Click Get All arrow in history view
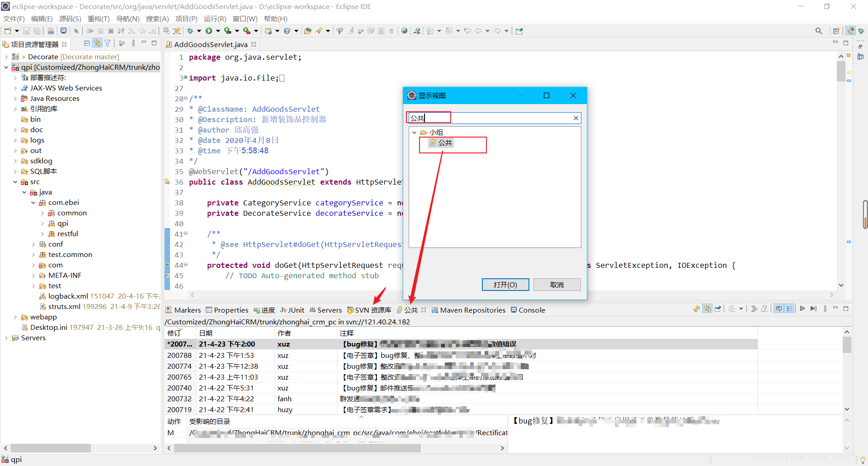The height and width of the screenshot is (466, 868). (813, 309)
